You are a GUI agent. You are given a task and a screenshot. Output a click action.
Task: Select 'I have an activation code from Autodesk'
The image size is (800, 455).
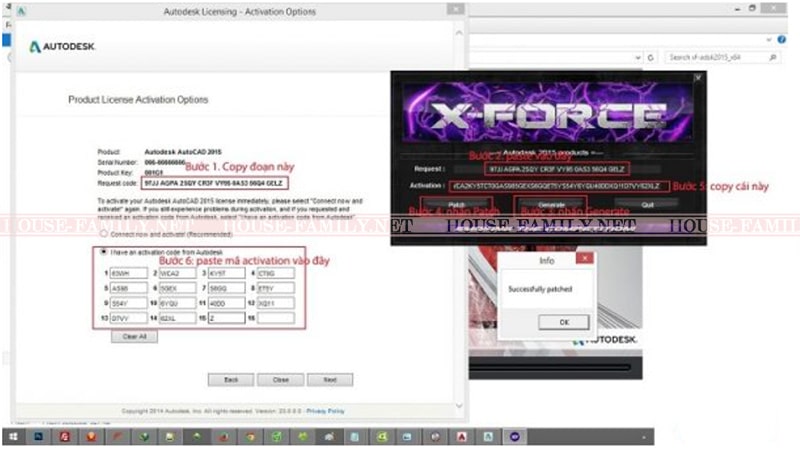(x=104, y=251)
